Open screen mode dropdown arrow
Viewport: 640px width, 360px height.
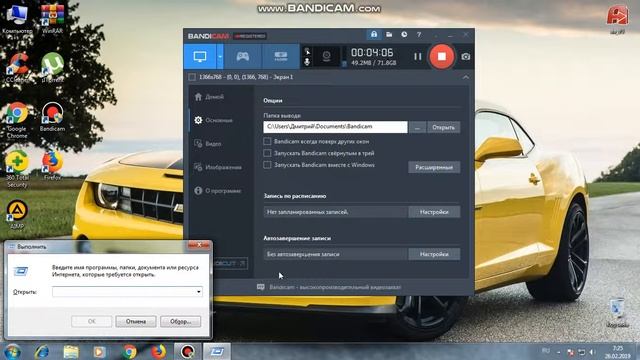[x=220, y=57]
